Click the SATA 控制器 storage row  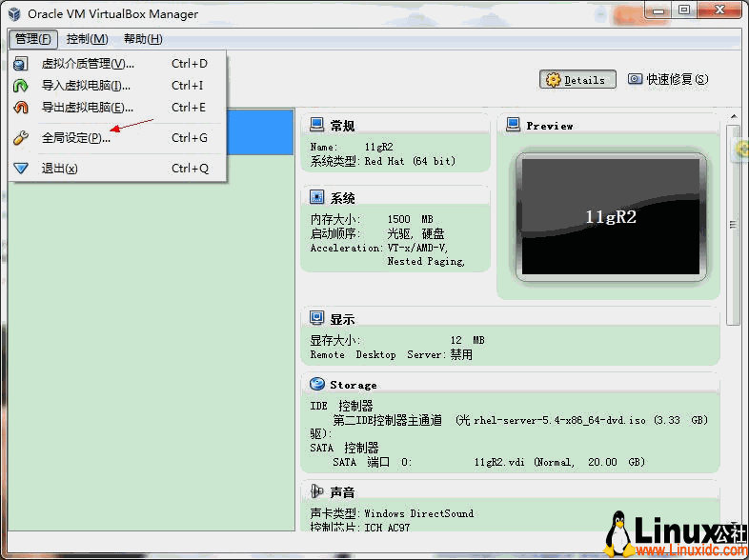[344, 448]
